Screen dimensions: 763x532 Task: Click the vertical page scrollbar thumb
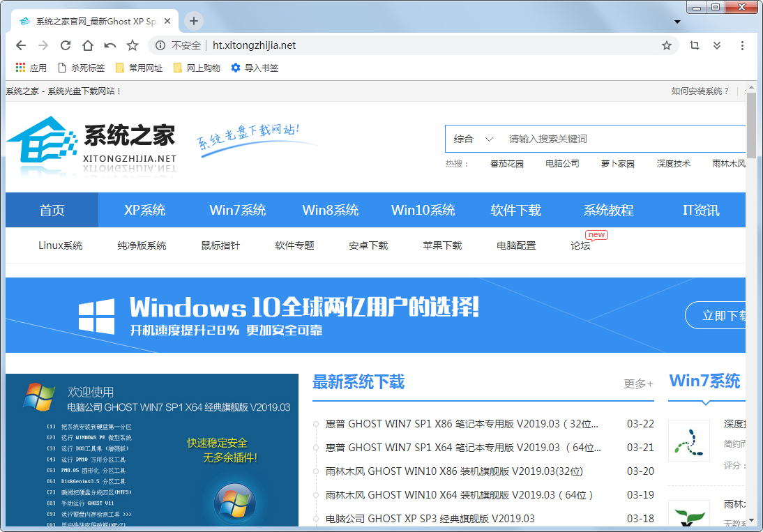click(751, 126)
